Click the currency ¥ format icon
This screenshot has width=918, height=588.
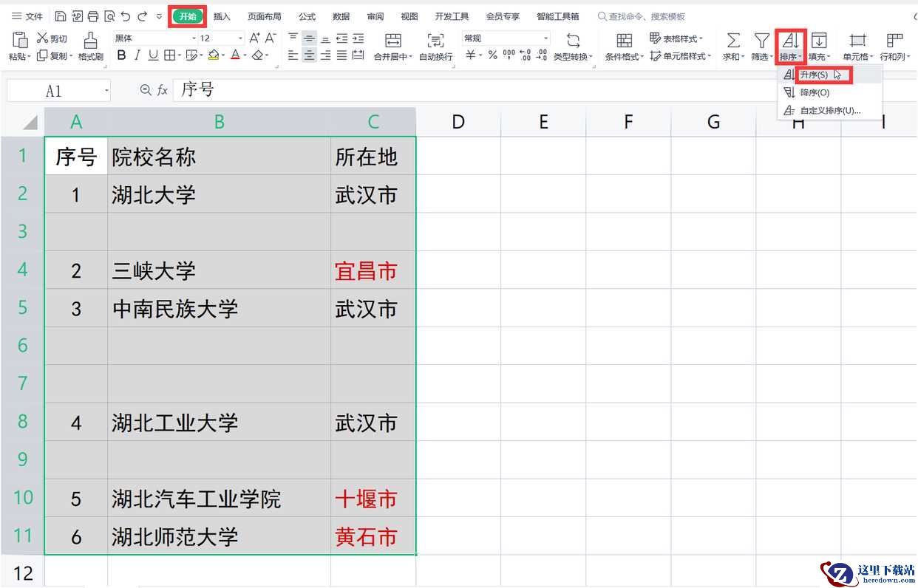tap(470, 55)
